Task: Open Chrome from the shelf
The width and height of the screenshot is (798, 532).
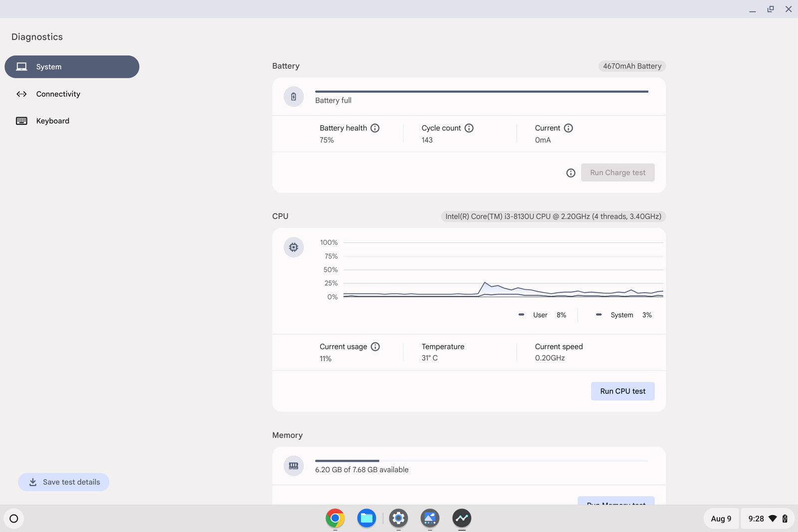Action: coord(335,518)
